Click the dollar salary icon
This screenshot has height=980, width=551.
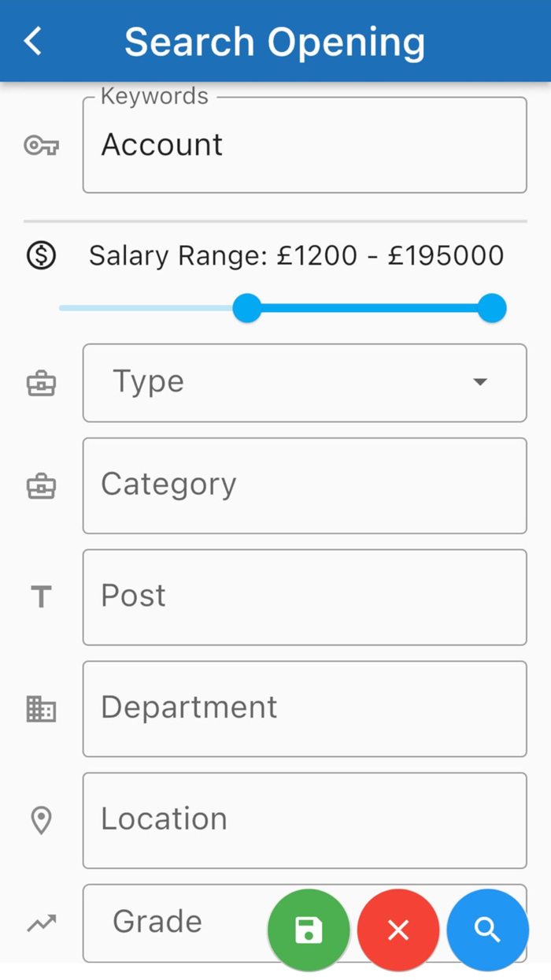40,255
